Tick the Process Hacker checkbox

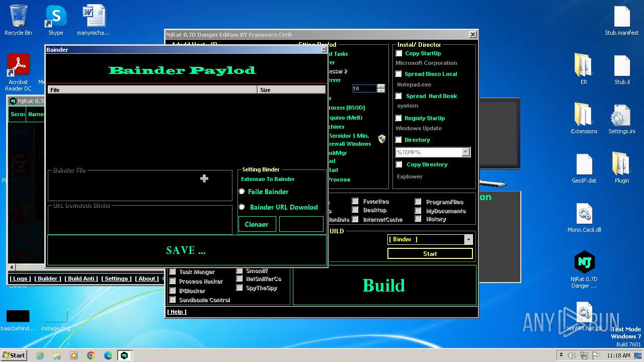[x=173, y=281]
